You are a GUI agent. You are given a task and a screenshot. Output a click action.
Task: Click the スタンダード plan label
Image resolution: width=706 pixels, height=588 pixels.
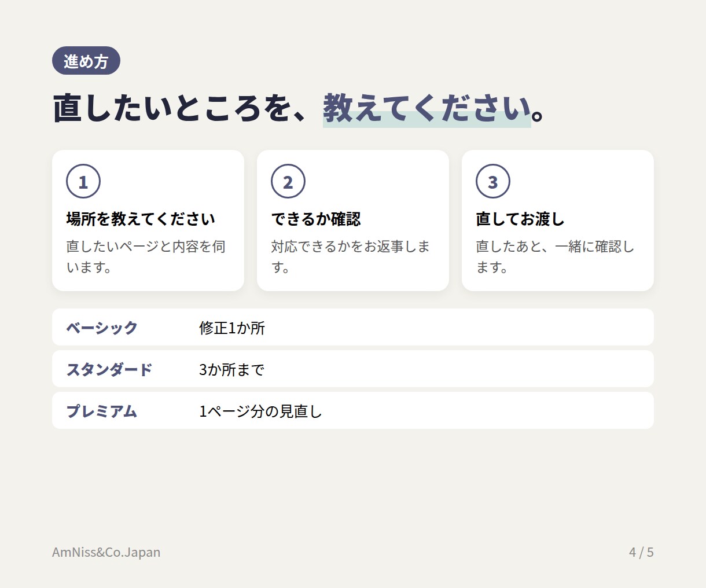coord(109,369)
